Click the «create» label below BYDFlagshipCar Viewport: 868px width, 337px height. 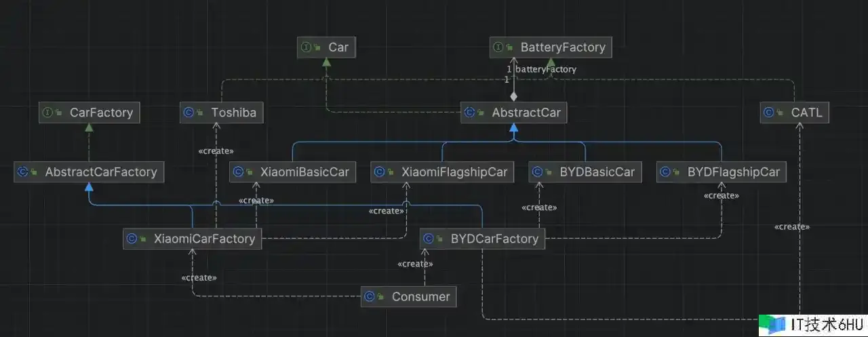(722, 196)
